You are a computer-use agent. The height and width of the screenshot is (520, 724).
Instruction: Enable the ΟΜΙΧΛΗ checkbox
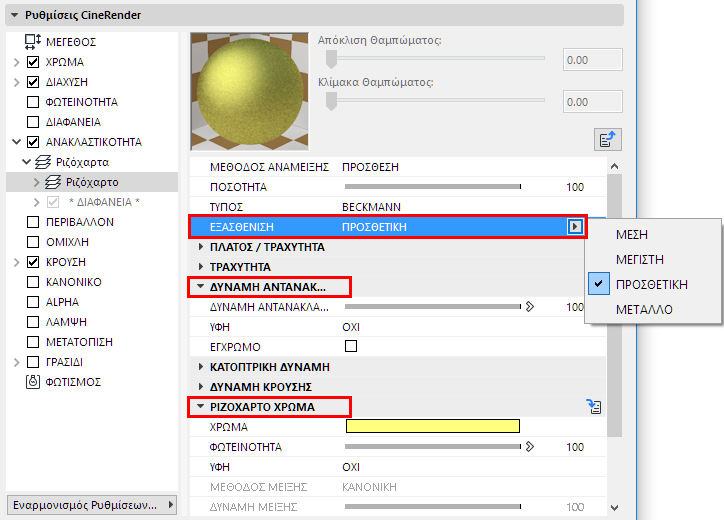tap(33, 242)
